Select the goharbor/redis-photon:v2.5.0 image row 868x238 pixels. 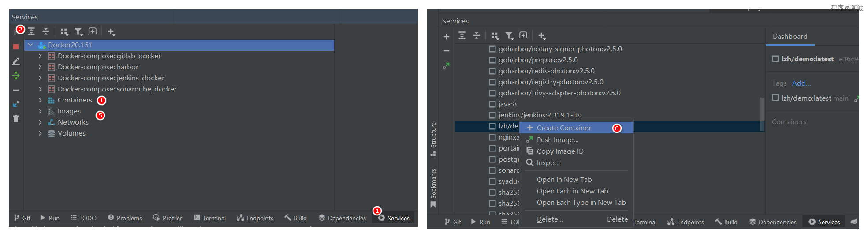coord(546,71)
